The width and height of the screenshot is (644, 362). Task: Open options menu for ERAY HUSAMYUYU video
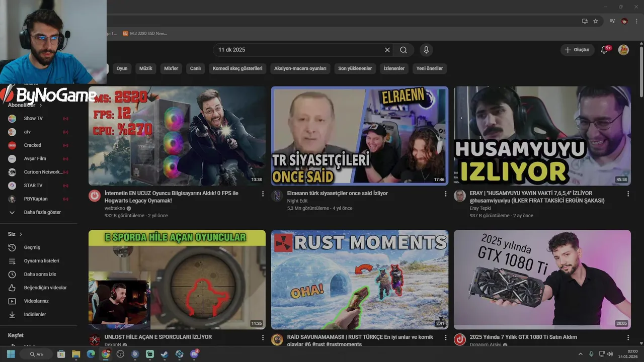tap(628, 194)
